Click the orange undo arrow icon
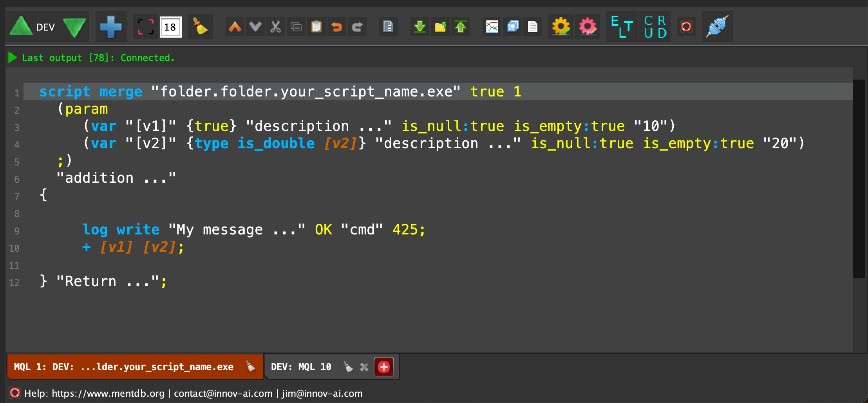This screenshot has height=403, width=868. [336, 27]
